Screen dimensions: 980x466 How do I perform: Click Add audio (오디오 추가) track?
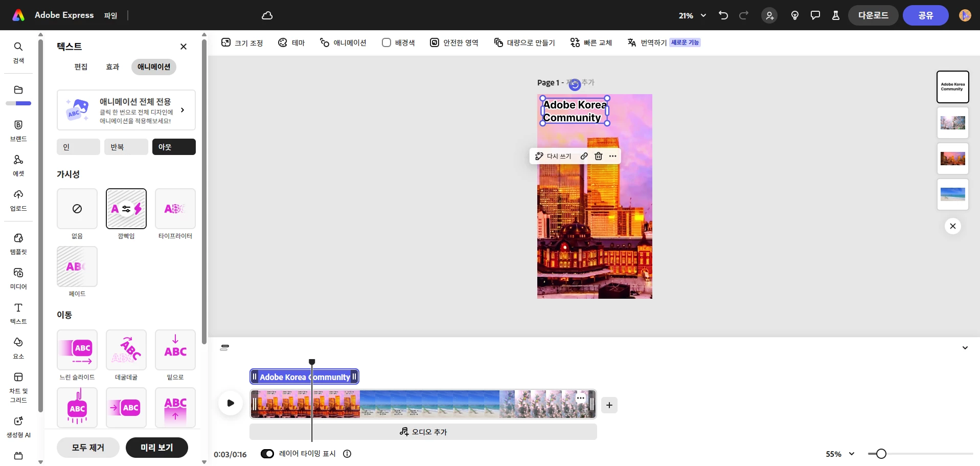click(423, 432)
